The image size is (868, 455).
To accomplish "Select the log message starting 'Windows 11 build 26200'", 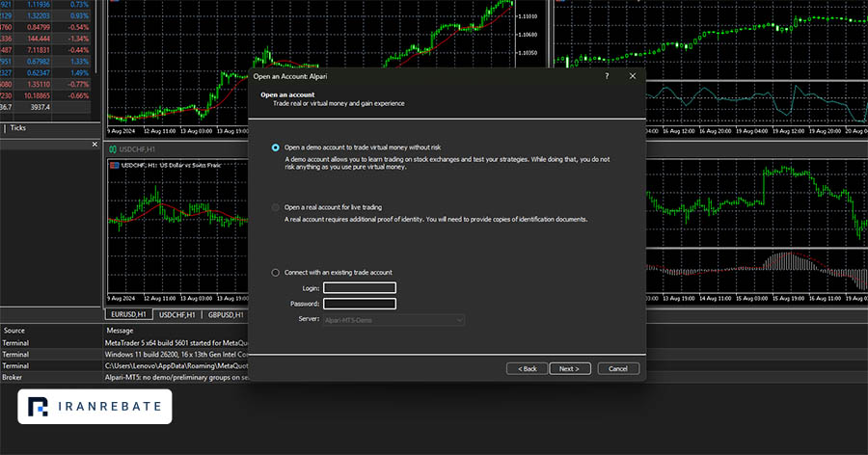I will [176, 354].
